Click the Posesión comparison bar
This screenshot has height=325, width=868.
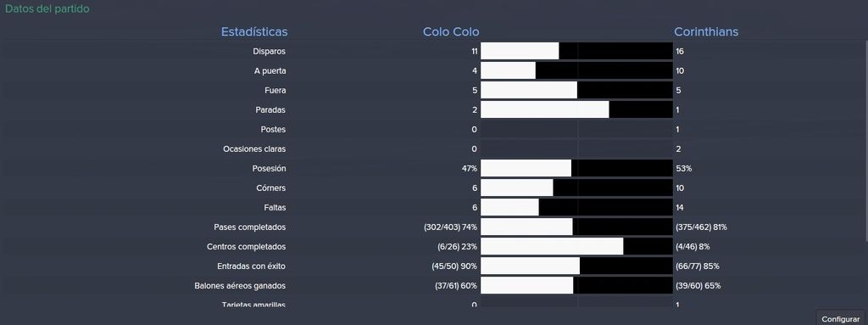[576, 168]
